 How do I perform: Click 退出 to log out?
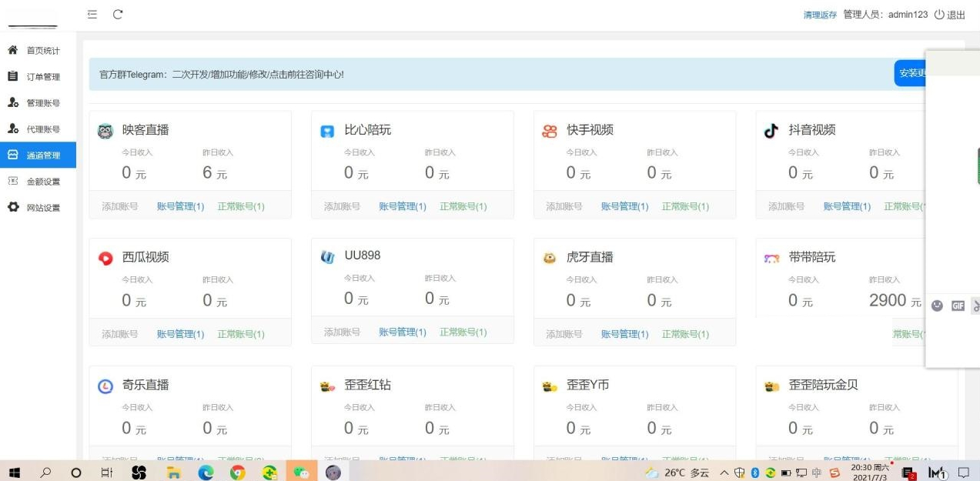pos(956,15)
